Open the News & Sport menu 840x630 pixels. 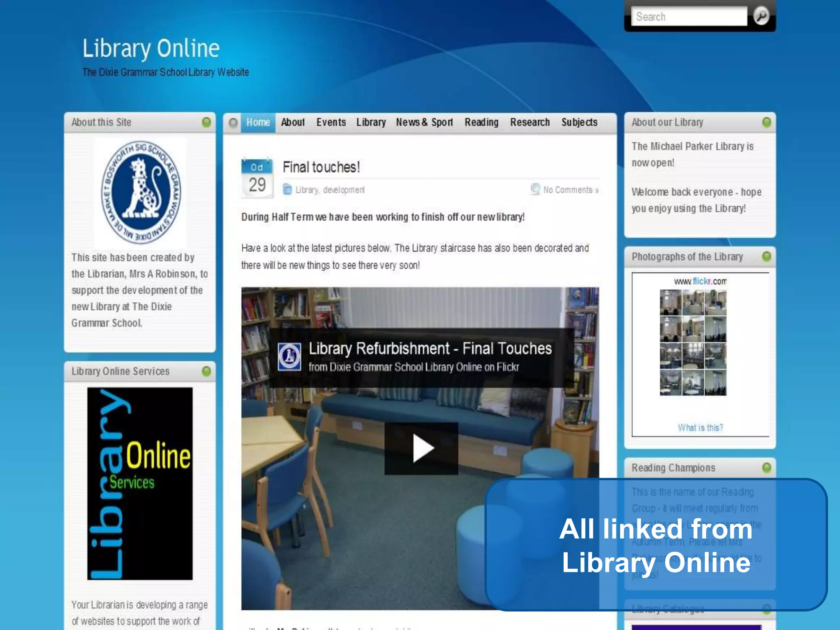coord(425,123)
